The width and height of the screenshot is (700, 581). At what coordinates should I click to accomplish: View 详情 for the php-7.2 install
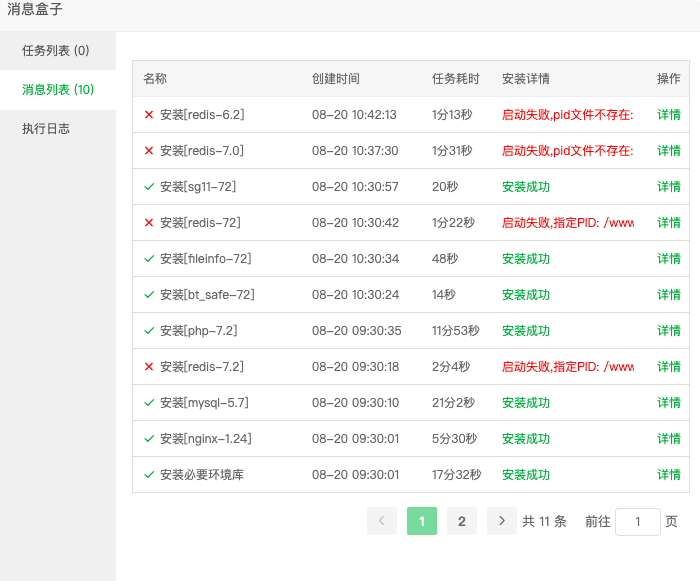point(668,331)
